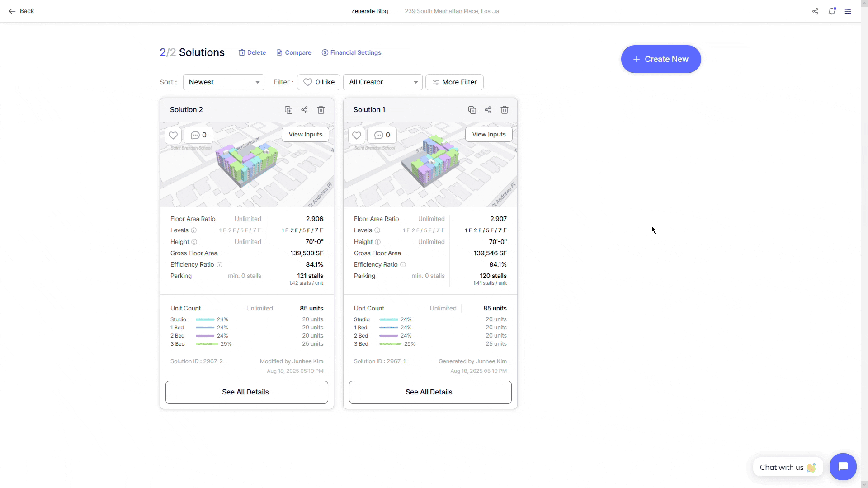Click share icon on Solution 1 card
The height and width of the screenshot is (488, 868).
[488, 110]
